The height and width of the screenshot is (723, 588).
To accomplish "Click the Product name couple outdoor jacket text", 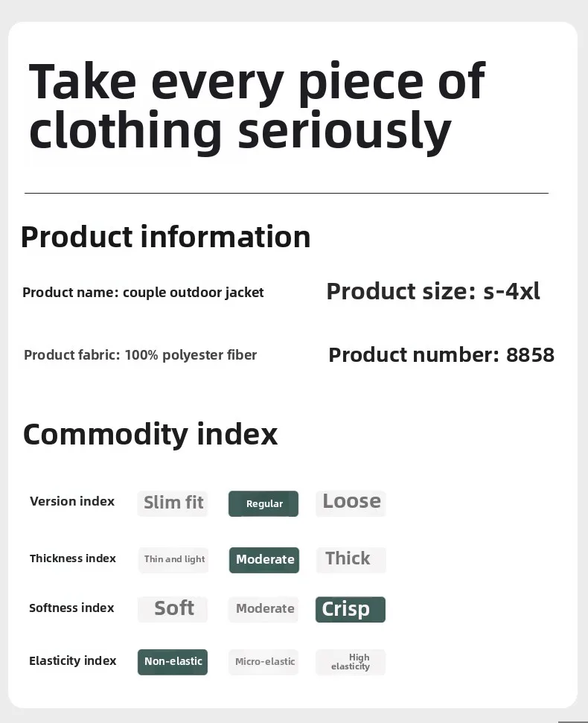I will click(143, 293).
